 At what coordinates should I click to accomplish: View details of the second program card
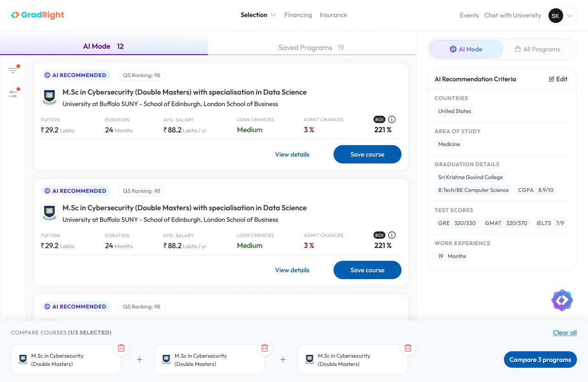coord(292,270)
